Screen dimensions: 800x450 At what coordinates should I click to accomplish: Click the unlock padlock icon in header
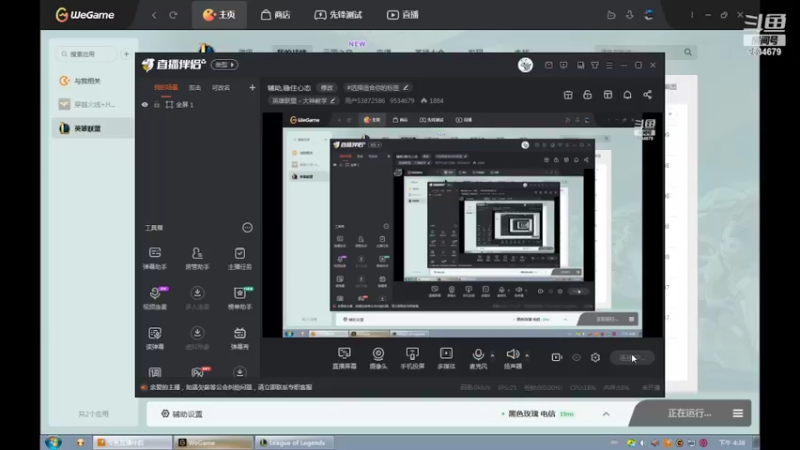coord(588,94)
